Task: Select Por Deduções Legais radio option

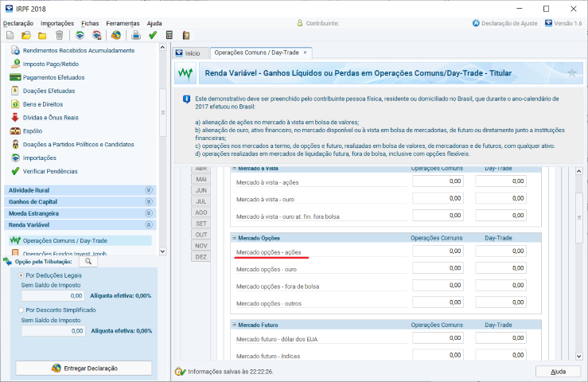Action: [x=21, y=275]
